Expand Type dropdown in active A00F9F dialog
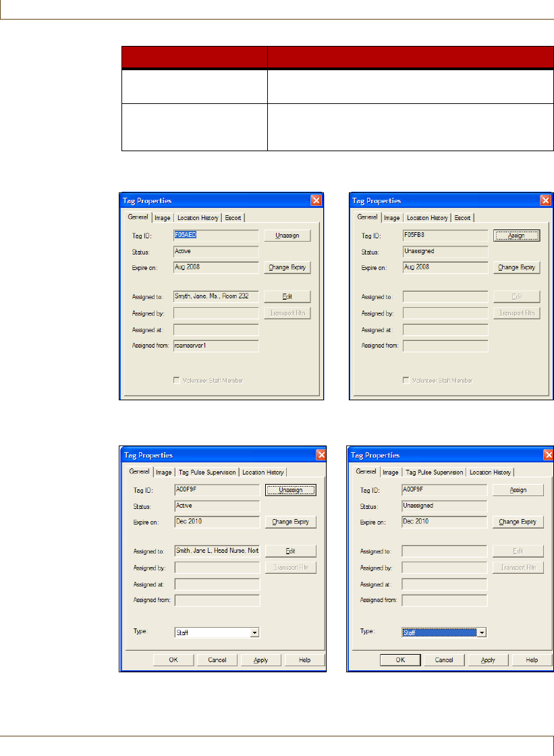Screen dimensions: 554x756 coord(254,632)
